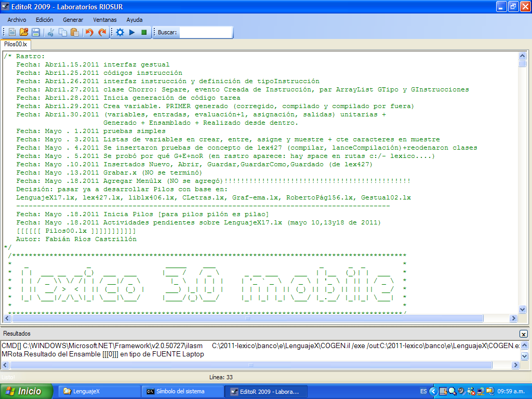Screen dimensions: 532x399
Task: Stop execution with the green square button
Action: point(144,32)
